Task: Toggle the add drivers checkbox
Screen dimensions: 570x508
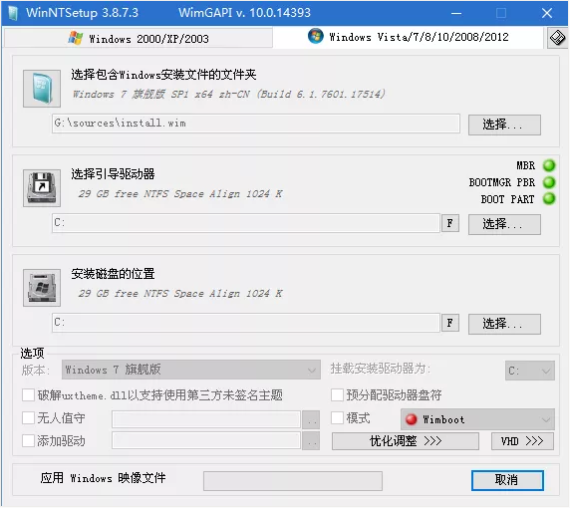Action: coord(28,441)
